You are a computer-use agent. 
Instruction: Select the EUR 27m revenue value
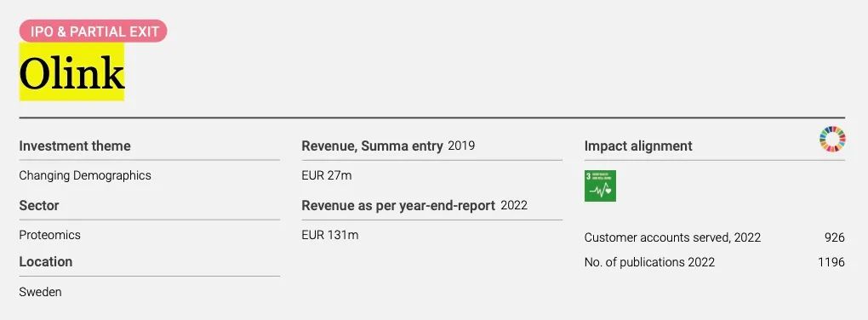[x=327, y=175]
